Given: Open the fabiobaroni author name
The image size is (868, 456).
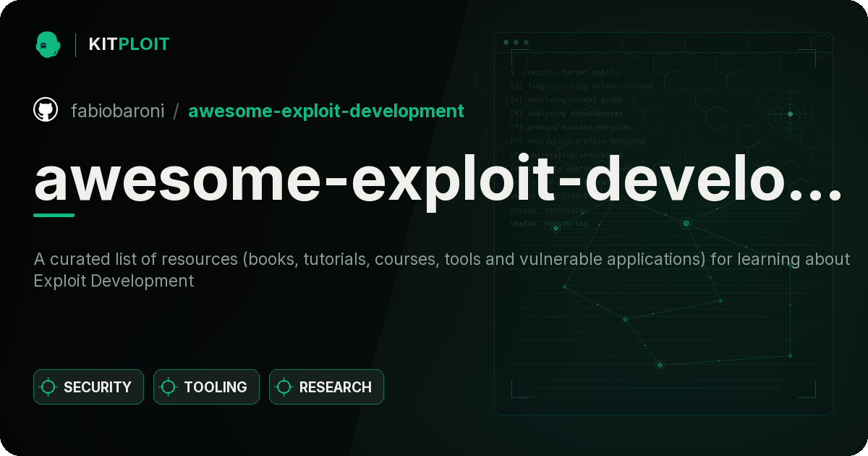Looking at the screenshot, I should click(118, 111).
